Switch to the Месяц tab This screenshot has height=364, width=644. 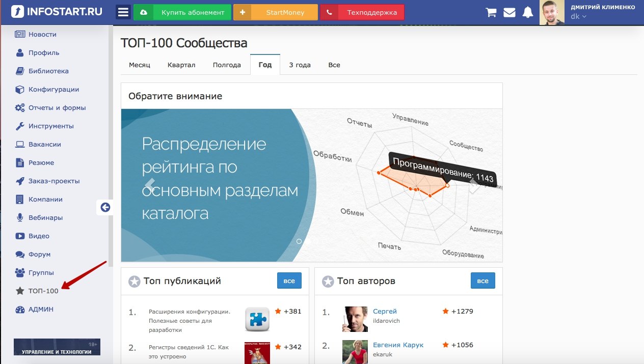click(140, 65)
